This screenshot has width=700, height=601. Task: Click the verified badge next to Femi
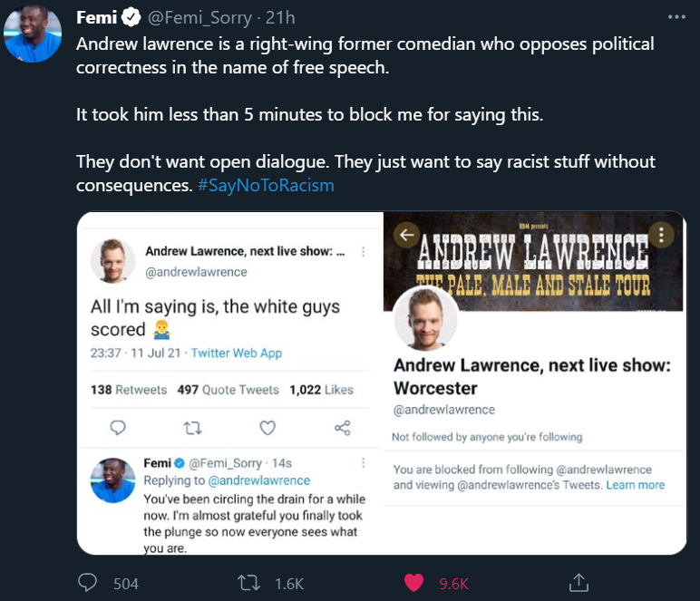click(x=131, y=17)
